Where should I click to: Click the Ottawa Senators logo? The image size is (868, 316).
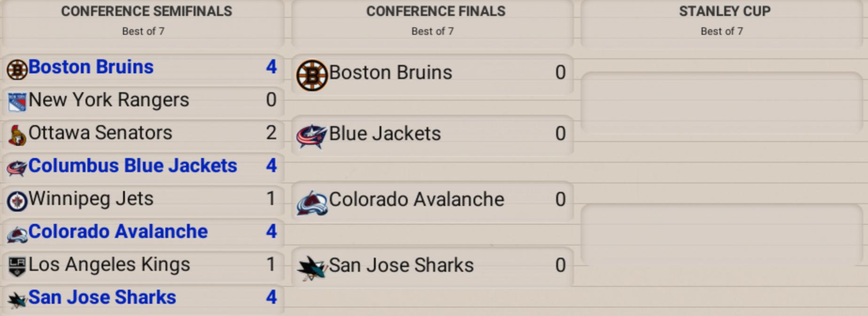(x=17, y=135)
